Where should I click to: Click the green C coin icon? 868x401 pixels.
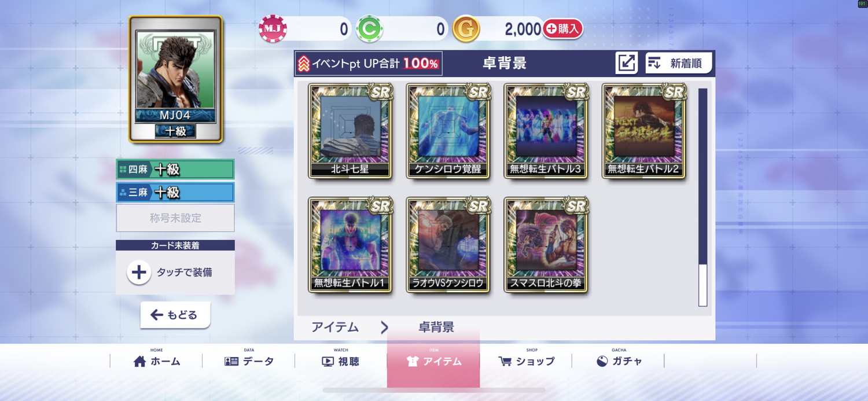click(369, 28)
